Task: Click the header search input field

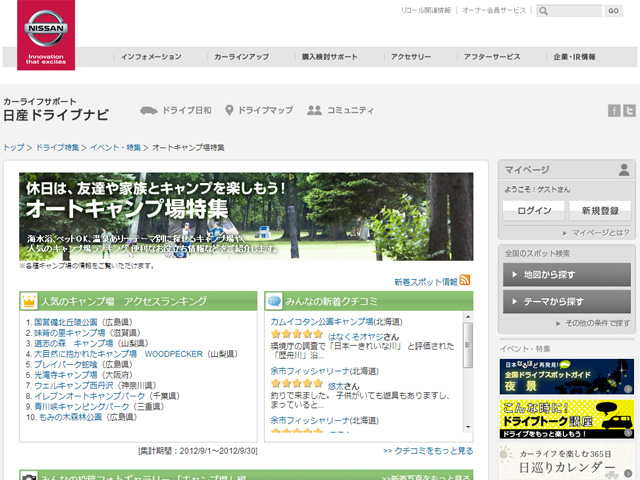Action: (572, 11)
